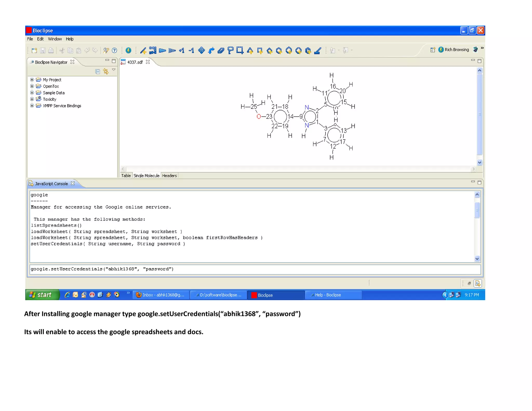Switch to the Single Molecule tab
Image resolution: width=532 pixels, height=411 pixels.
click(146, 176)
